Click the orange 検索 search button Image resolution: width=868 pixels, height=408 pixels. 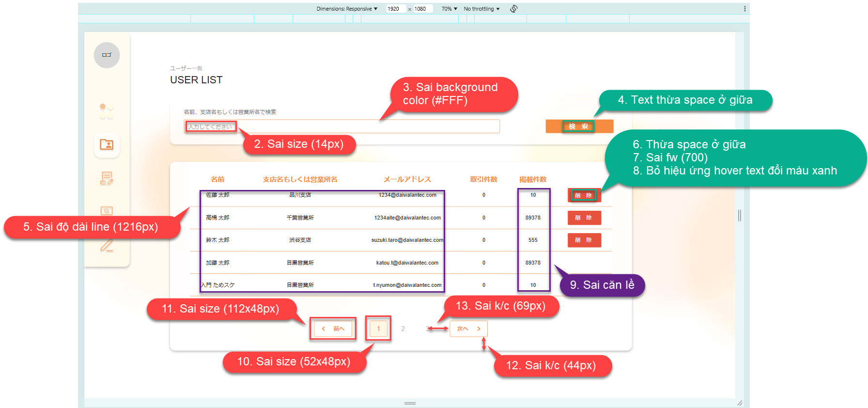click(579, 126)
